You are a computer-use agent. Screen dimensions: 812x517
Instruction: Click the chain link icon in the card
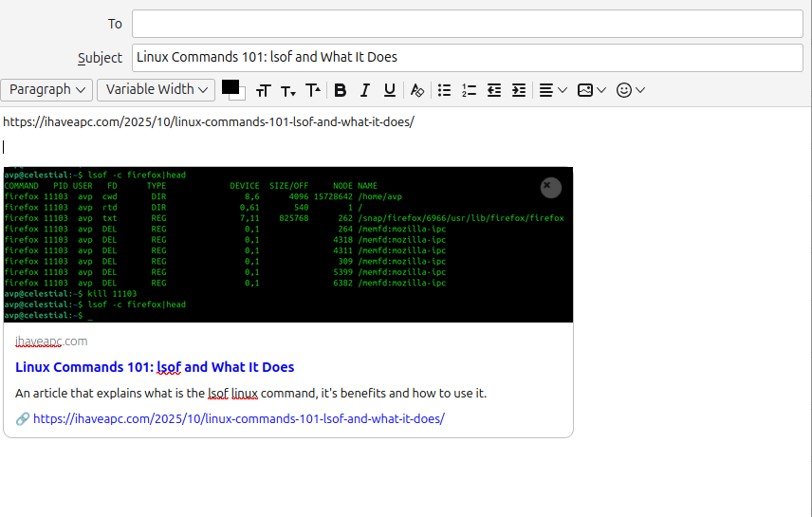[22, 418]
